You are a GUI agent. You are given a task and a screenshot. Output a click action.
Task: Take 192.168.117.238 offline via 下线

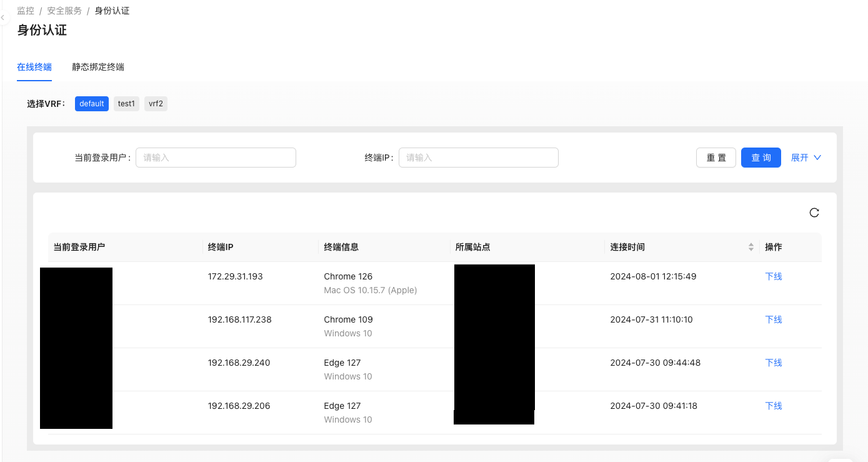point(774,319)
